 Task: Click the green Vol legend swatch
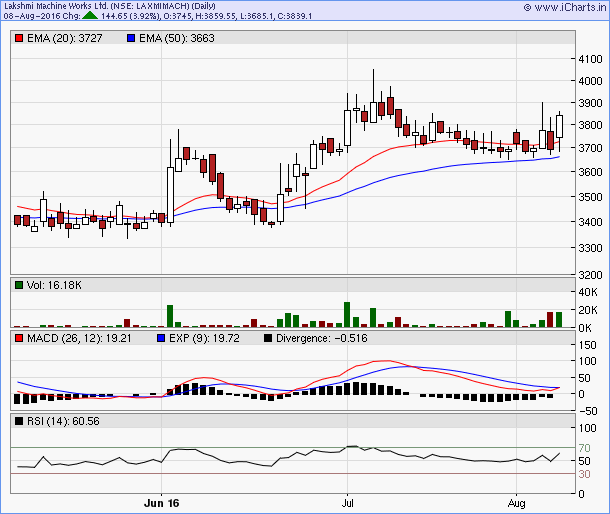pos(19,285)
